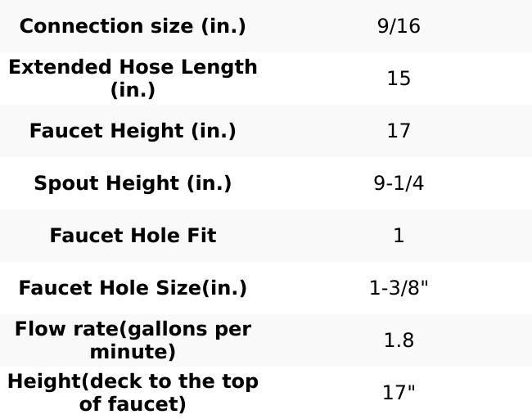Select the flow rate value 1.8
The image size is (532, 419).
(399, 340)
